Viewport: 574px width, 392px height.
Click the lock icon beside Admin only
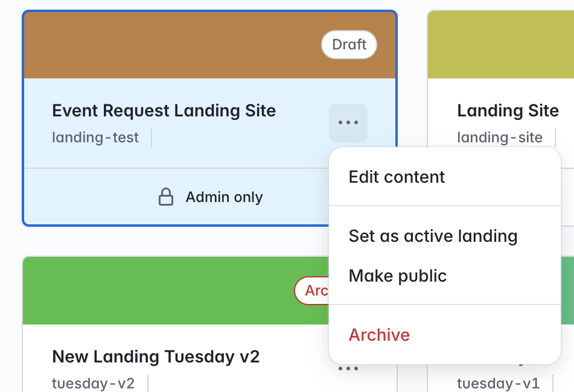[x=166, y=197]
